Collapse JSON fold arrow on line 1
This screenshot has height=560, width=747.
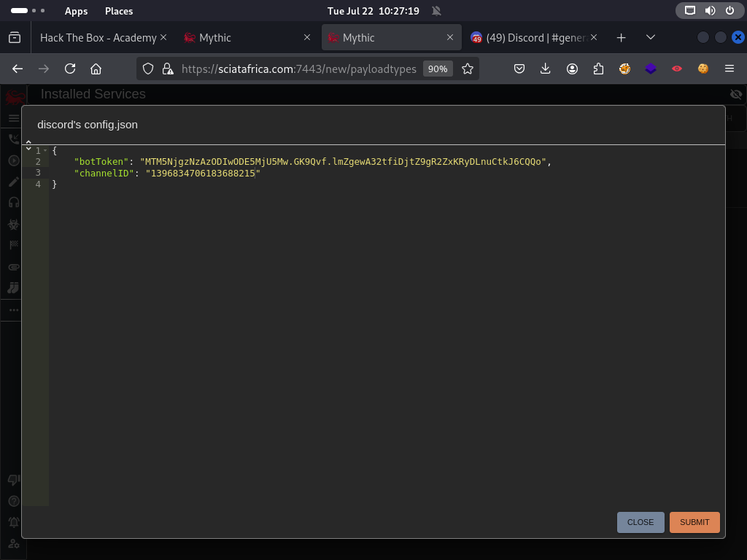pos(45,150)
